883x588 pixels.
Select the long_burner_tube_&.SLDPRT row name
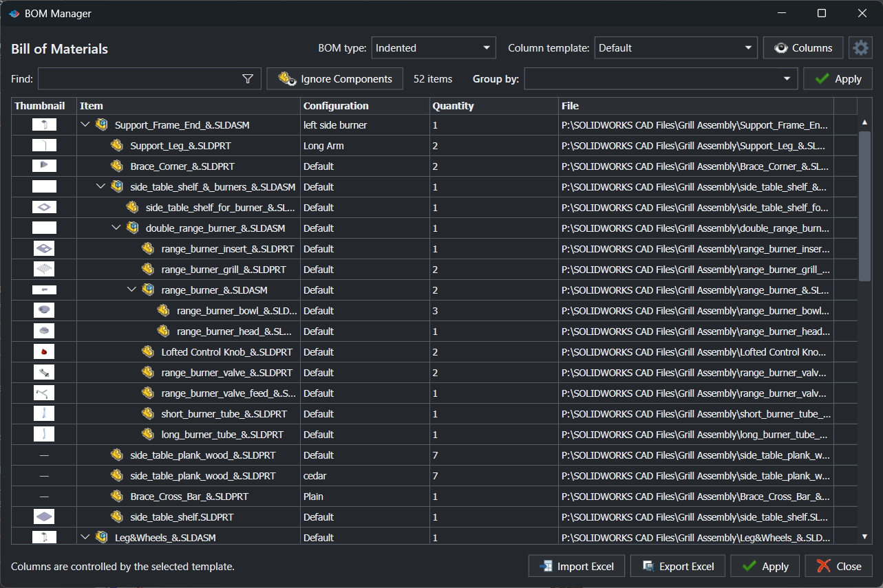coord(222,435)
